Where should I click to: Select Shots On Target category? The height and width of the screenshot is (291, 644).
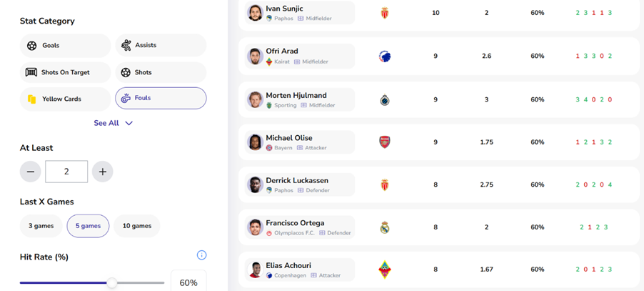[65, 72]
